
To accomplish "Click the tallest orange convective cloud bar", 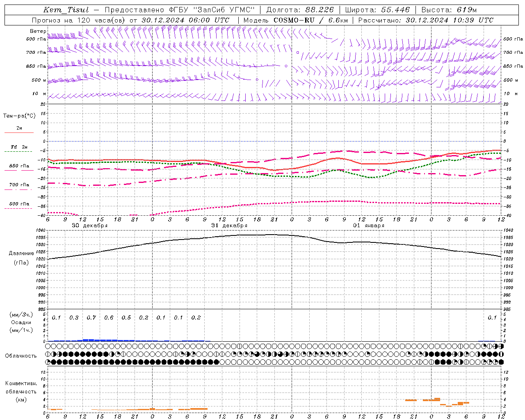I will 437,399.
